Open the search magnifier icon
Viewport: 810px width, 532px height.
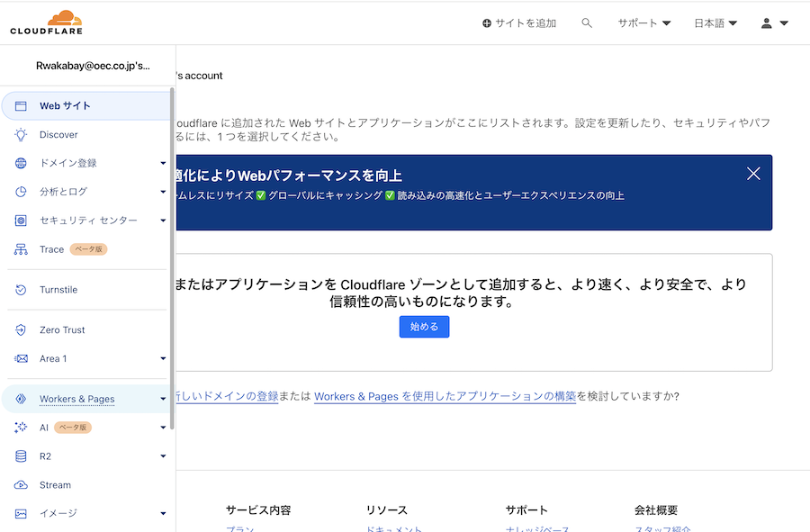pyautogui.click(x=587, y=23)
